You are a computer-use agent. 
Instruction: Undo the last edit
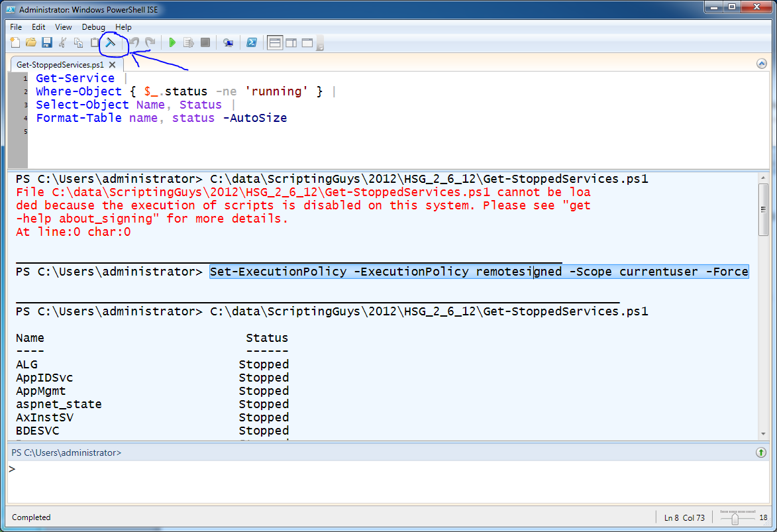click(x=134, y=42)
